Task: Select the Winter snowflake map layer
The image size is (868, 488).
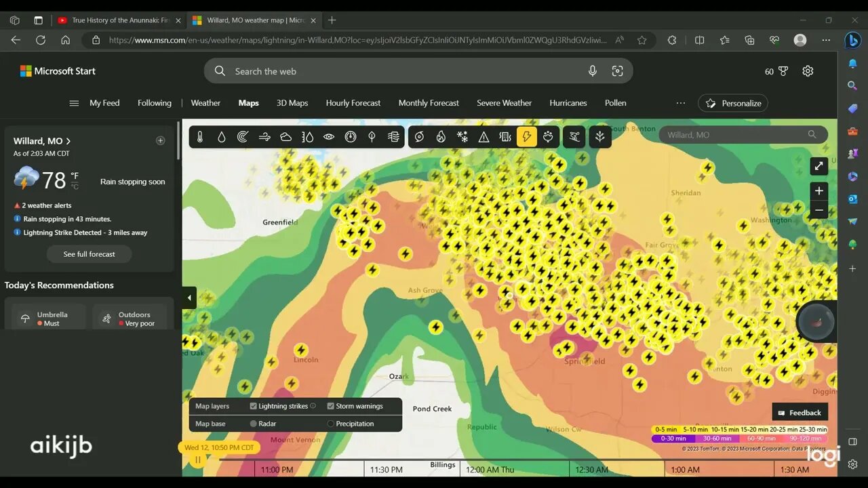Action: pos(462,137)
